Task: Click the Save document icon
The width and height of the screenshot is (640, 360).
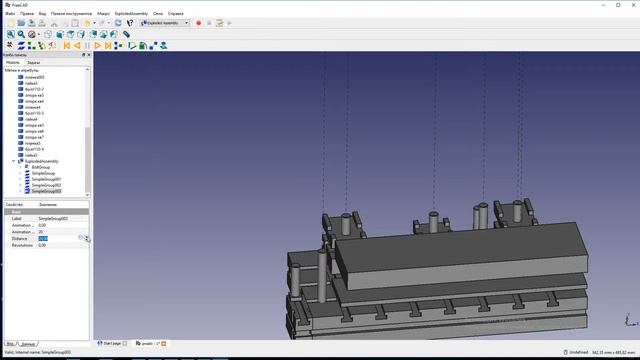Action: [x=31, y=23]
